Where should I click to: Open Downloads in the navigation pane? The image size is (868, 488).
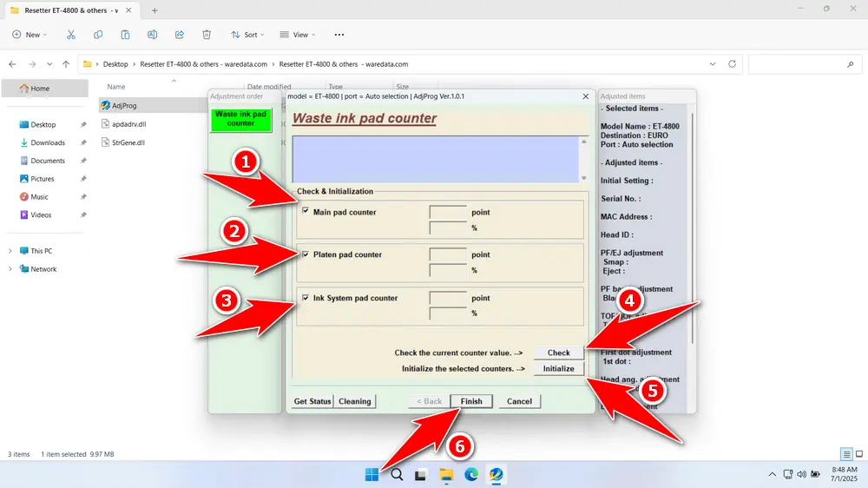click(47, 143)
